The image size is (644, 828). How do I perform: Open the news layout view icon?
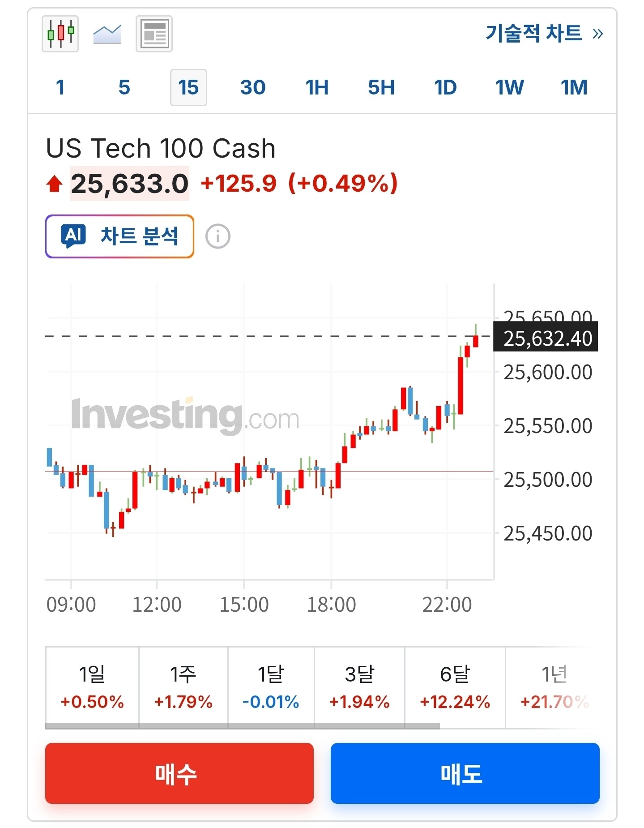(x=154, y=34)
